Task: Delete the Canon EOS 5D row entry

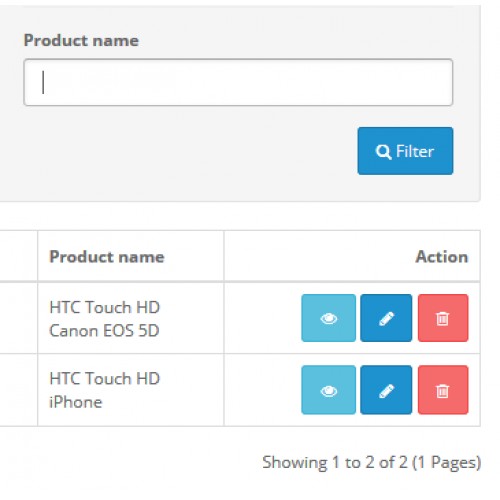Action: tap(443, 318)
